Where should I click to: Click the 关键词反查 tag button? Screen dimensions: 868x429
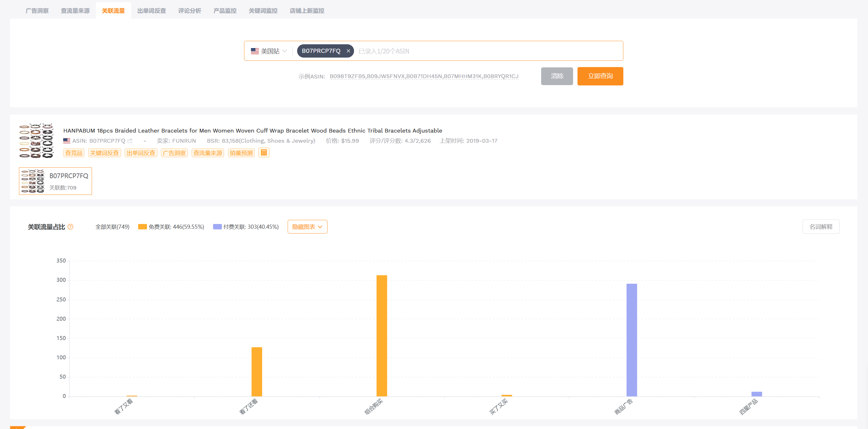tap(104, 153)
